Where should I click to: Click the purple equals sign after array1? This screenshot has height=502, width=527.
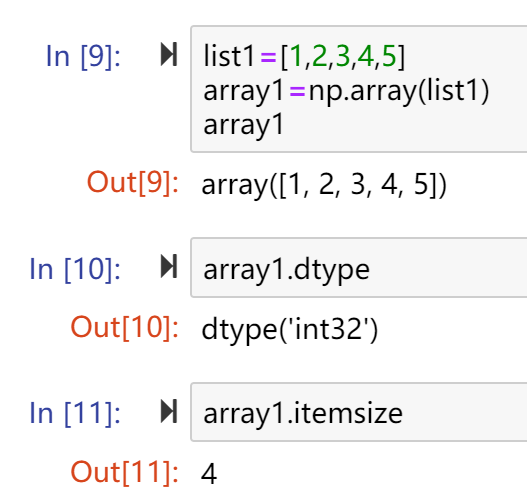point(297,91)
